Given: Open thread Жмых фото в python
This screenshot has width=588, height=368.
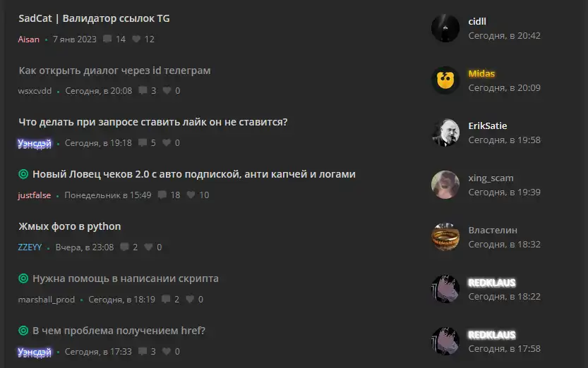Looking at the screenshot, I should point(70,226).
